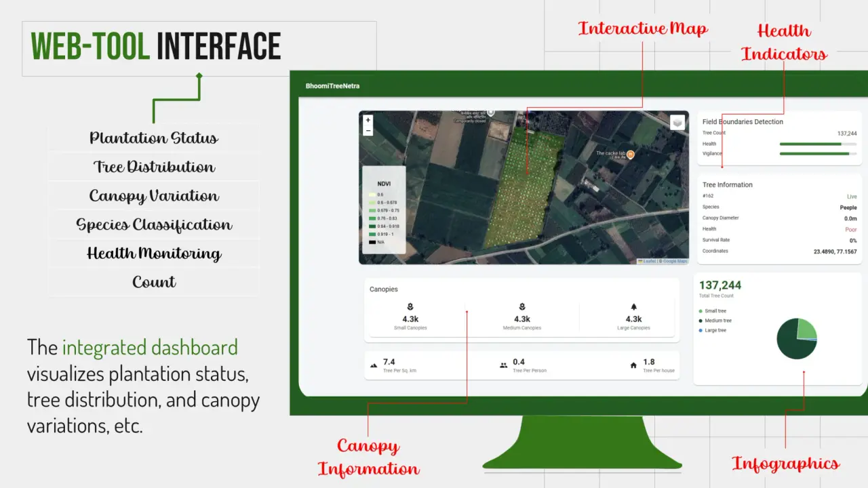Image resolution: width=868 pixels, height=488 pixels.
Task: Click the highlighted plantation on the map
Action: [x=524, y=187]
